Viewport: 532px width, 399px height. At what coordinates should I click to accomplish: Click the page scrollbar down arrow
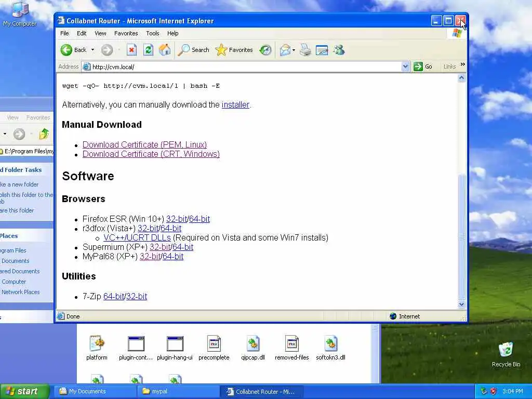pyautogui.click(x=461, y=304)
